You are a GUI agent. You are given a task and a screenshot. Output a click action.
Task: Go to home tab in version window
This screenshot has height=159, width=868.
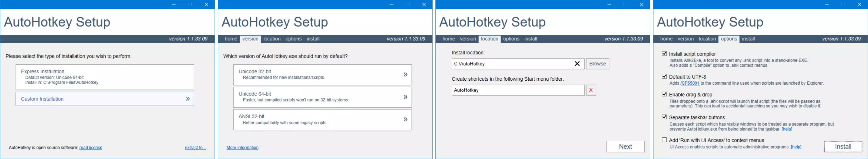[x=231, y=39]
